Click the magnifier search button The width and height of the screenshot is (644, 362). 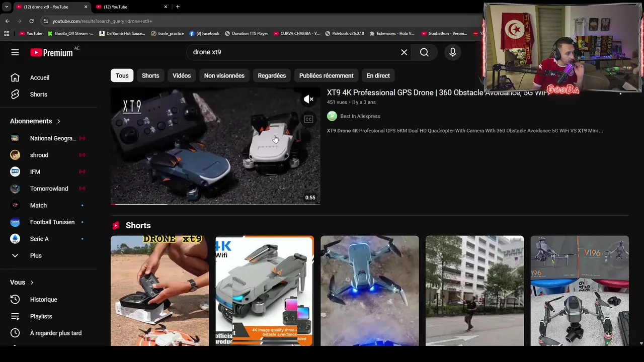point(424,52)
